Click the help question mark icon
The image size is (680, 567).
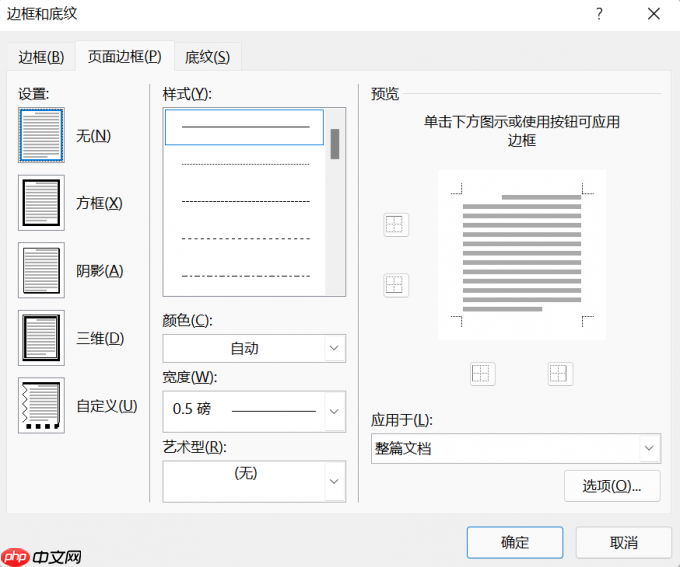coord(599,14)
